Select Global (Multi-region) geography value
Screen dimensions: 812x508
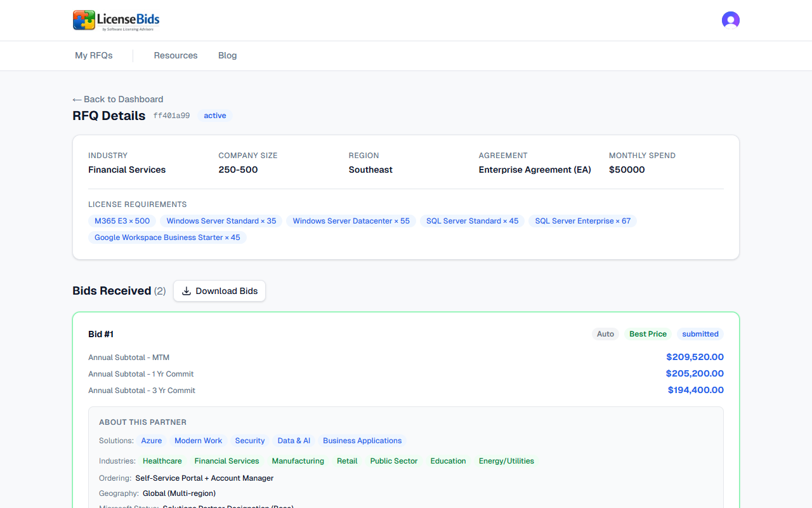tap(179, 493)
